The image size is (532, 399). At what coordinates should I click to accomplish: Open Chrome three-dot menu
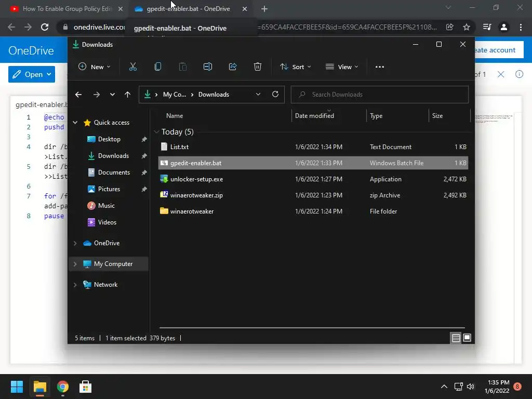click(x=521, y=27)
